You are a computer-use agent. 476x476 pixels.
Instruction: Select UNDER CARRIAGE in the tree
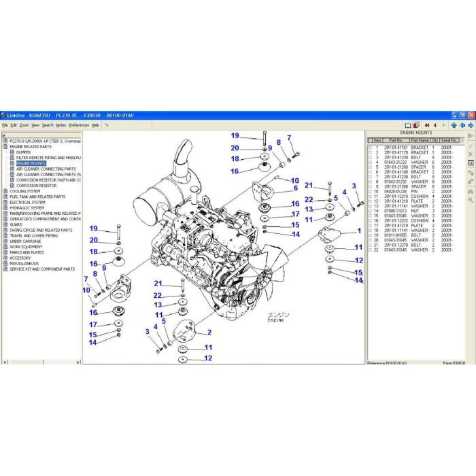(x=25, y=241)
